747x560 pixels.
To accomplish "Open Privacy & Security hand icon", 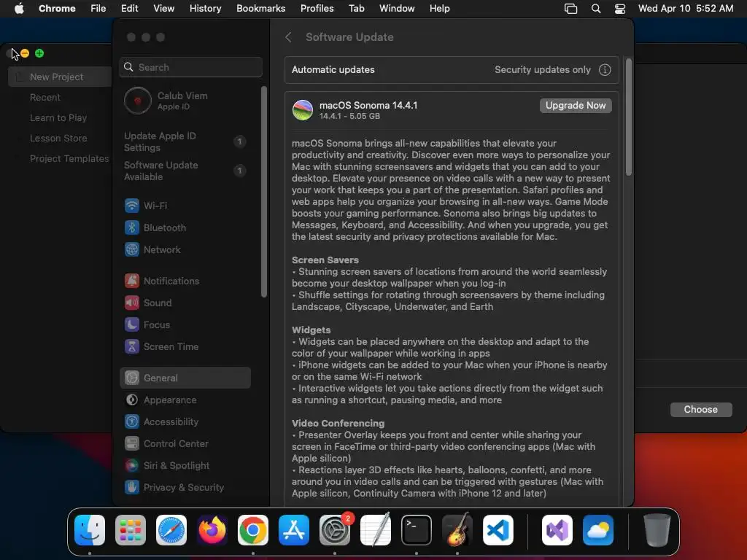I will tap(132, 487).
